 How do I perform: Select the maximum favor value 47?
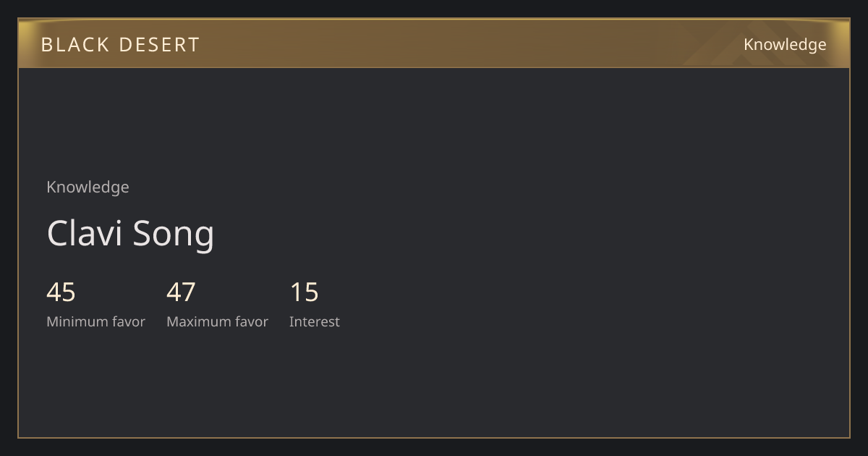(x=181, y=292)
